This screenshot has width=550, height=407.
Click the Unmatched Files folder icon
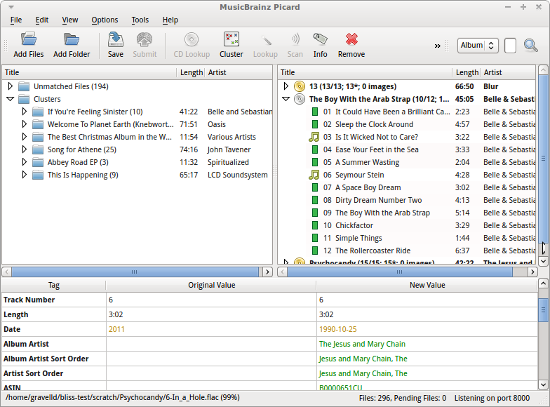click(24, 86)
